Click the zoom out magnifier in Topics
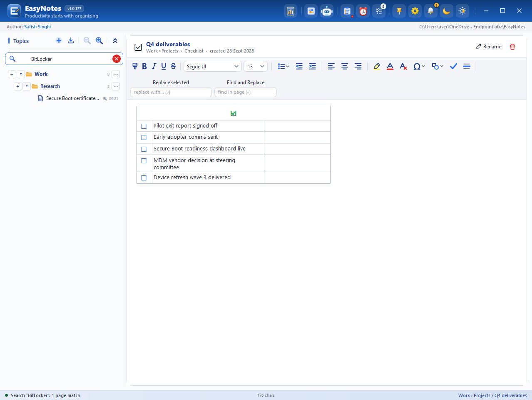The image size is (532, 400). [x=87, y=40]
